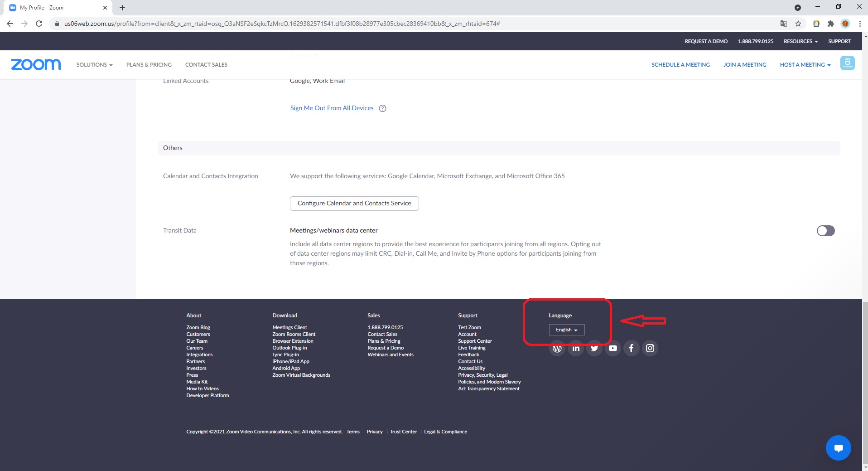Click the Zoom logo

pyautogui.click(x=36, y=64)
